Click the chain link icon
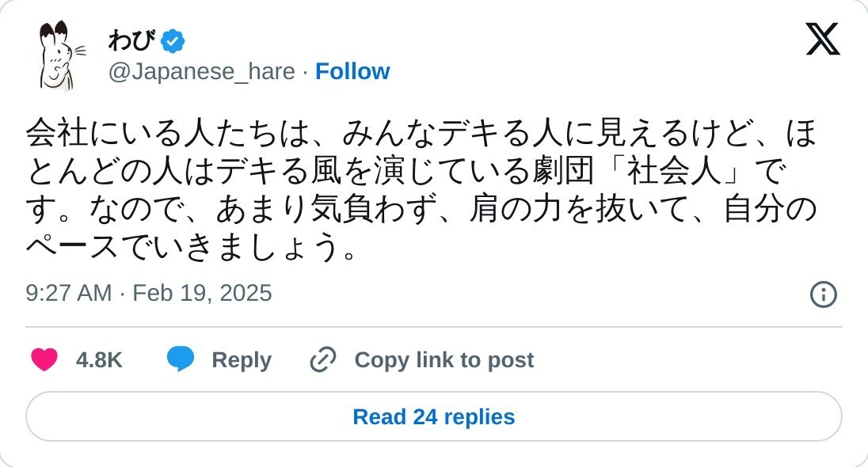Image resolution: width=868 pixels, height=467 pixels. (x=323, y=360)
